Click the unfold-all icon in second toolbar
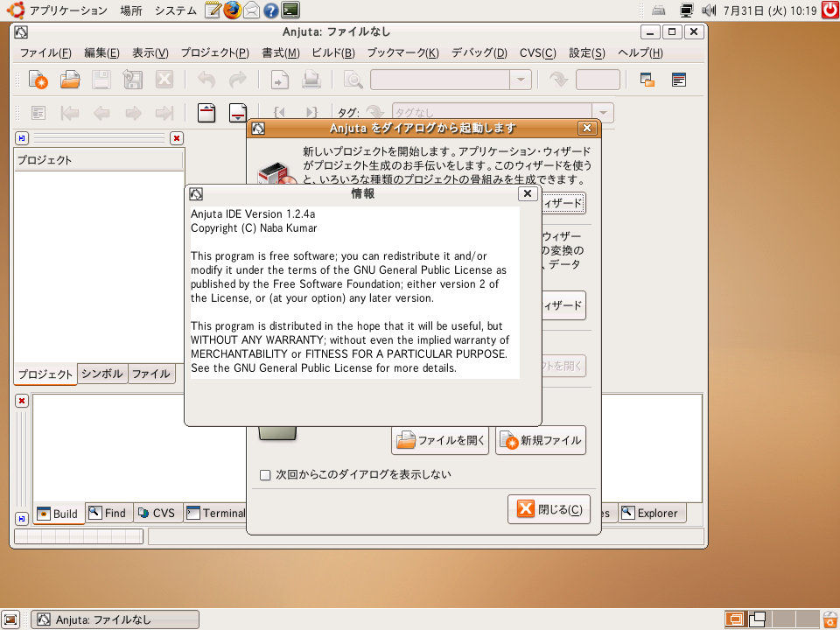840x630 pixels. point(237,113)
